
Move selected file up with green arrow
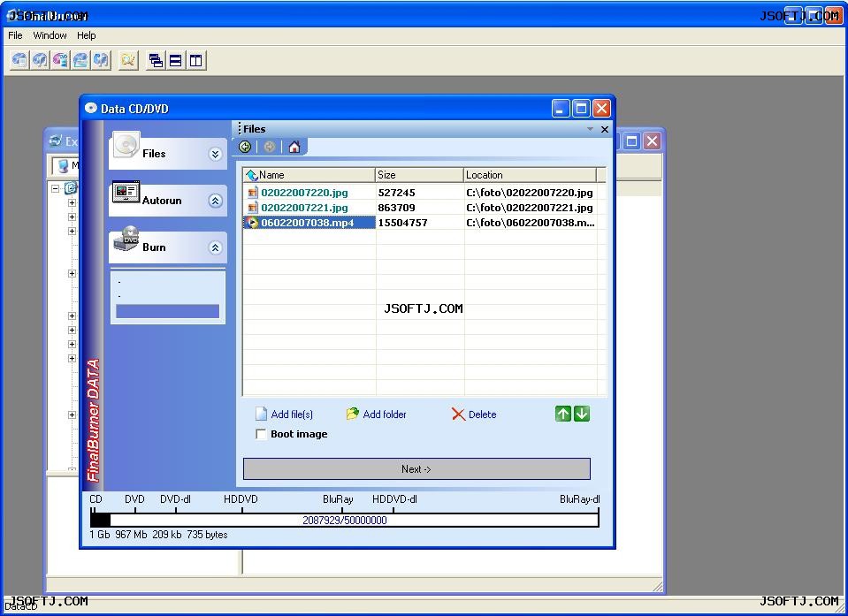click(x=563, y=414)
